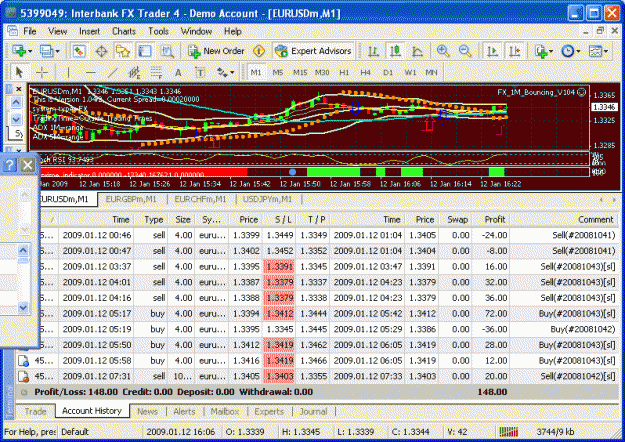Switch timeframe to M1
Screen dimensions: 625x442
[256, 73]
